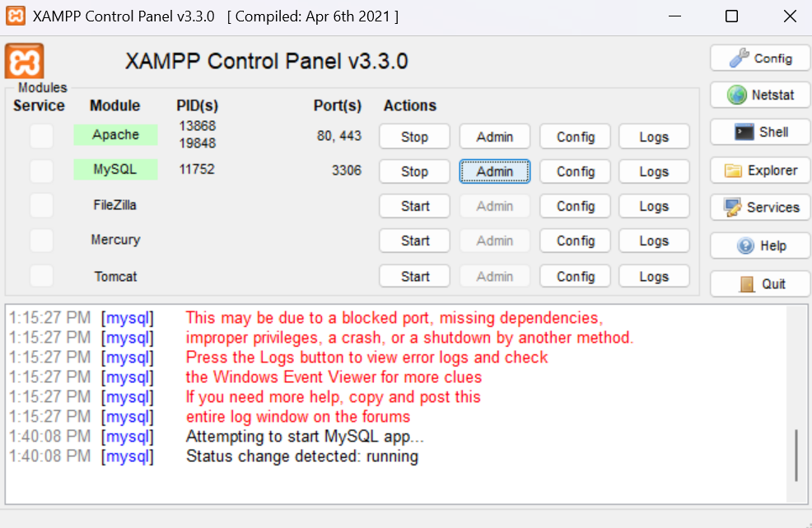This screenshot has height=528, width=812.
Task: Open the Tomcat Logs
Action: (x=653, y=276)
